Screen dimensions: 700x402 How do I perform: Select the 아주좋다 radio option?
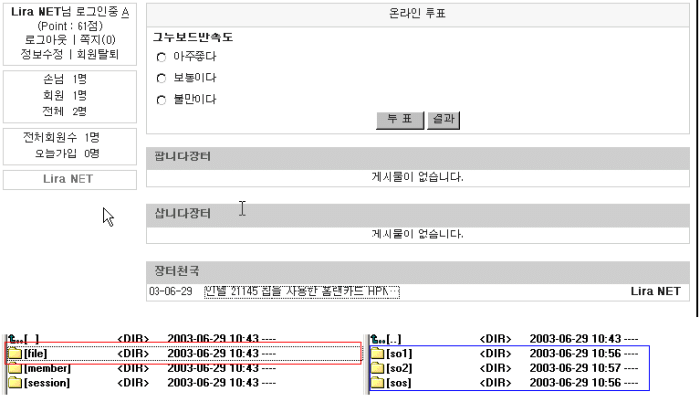tap(161, 57)
